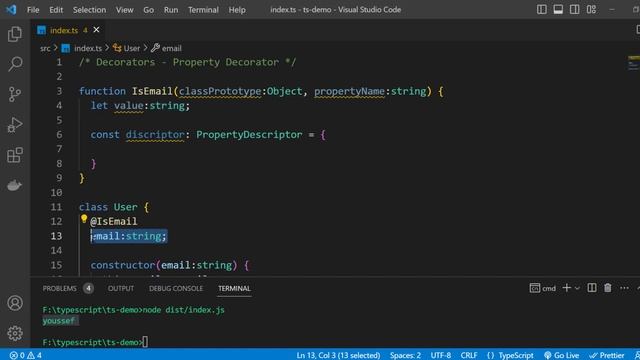640x360 pixels.
Task: Change indentation via Spaces: 2
Action: [405, 355]
